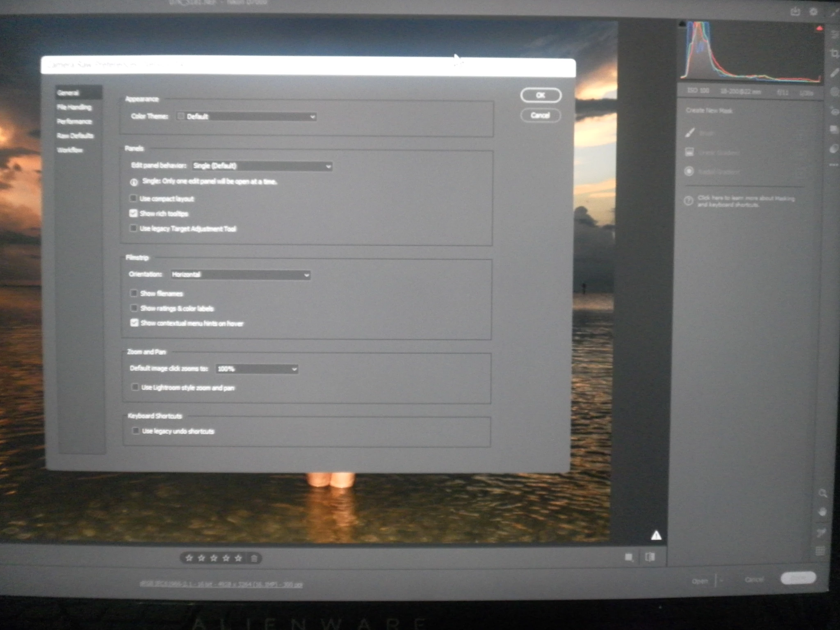Screen dimensions: 840x630
Task: Click the Save image export icon
Action: (795, 12)
